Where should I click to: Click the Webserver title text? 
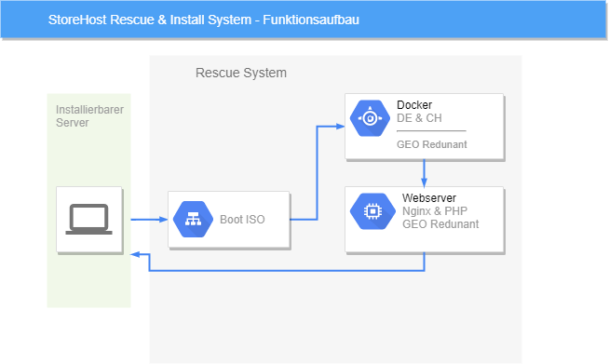coord(428,198)
